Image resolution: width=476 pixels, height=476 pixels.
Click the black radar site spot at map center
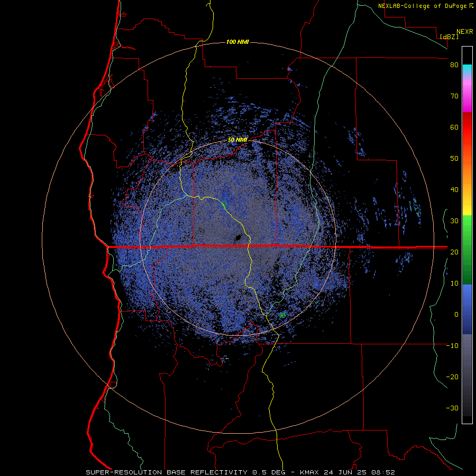click(x=239, y=237)
